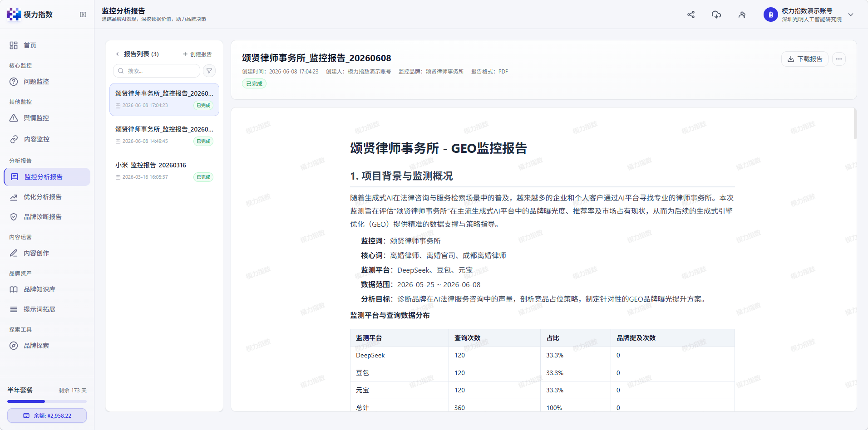
Task: Click the 提示词拓展 lines icon
Action: [x=14, y=309]
